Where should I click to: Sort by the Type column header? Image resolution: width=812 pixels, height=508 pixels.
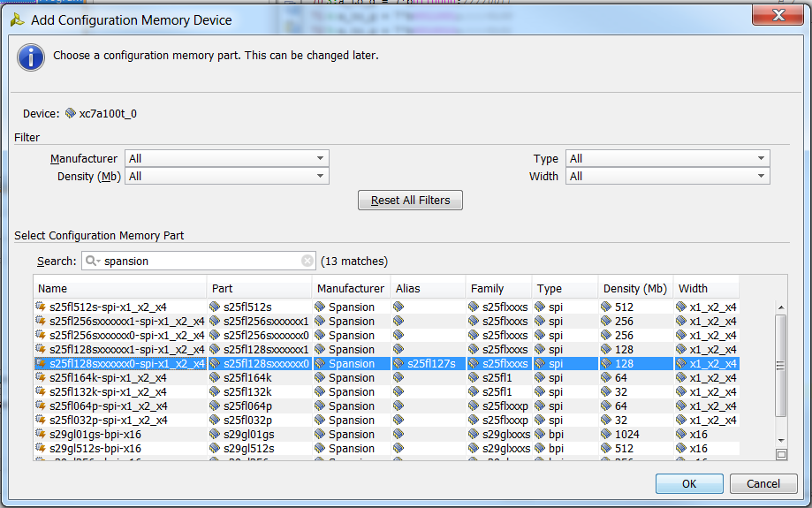coord(565,288)
